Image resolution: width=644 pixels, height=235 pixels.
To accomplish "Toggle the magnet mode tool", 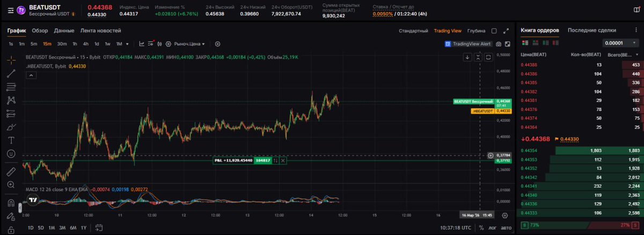I will 11,203.
